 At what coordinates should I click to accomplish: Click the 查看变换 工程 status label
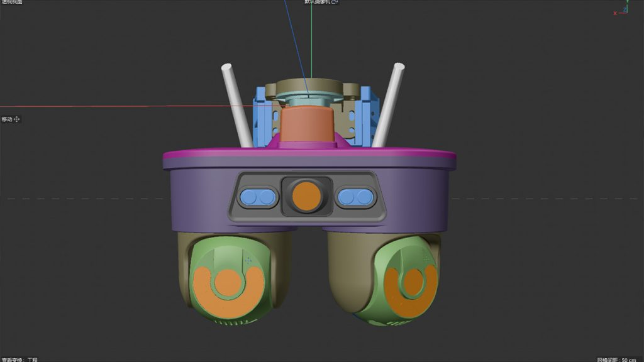[x=19, y=359]
